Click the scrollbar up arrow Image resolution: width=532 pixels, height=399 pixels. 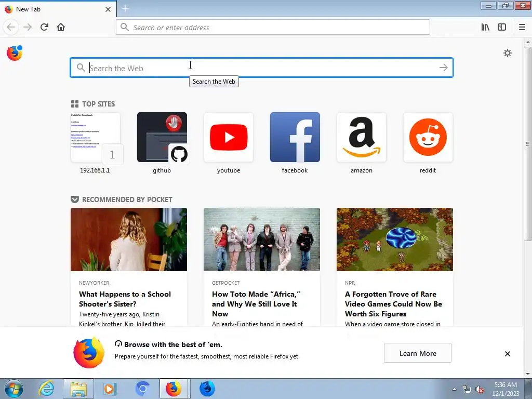[527, 42]
